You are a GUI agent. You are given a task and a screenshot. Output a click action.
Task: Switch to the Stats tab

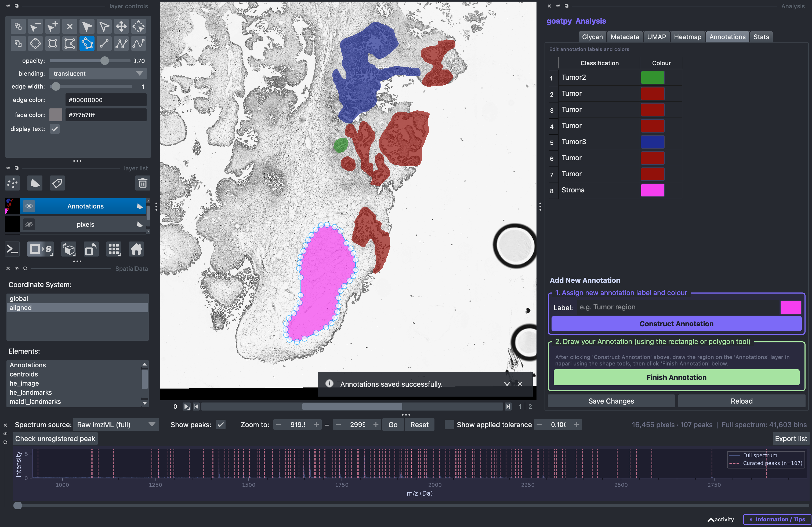click(x=761, y=37)
